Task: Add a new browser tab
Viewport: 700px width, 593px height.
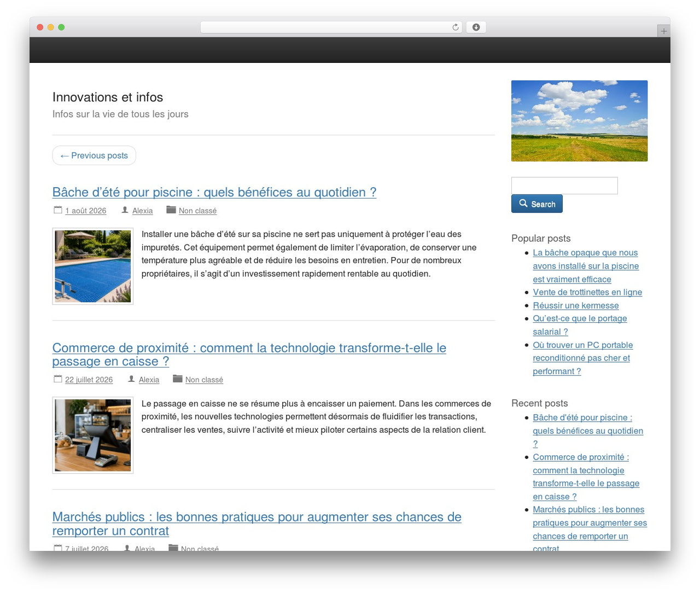Action: [x=663, y=31]
